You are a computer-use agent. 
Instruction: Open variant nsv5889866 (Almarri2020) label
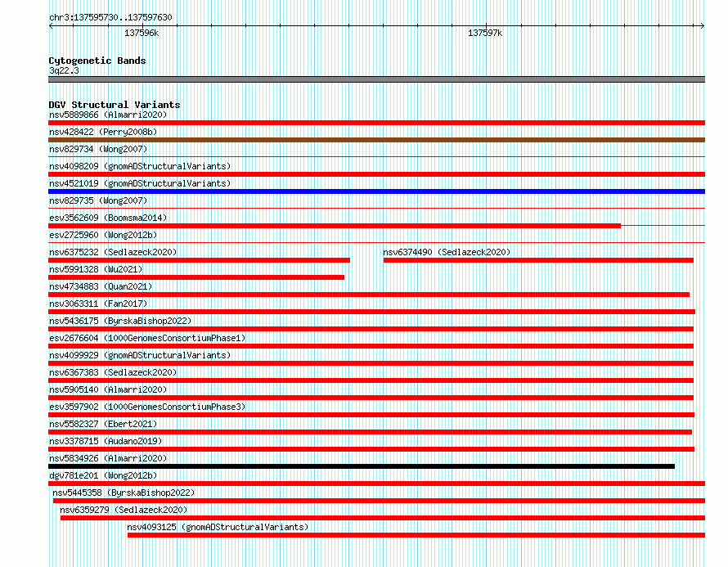point(108,115)
